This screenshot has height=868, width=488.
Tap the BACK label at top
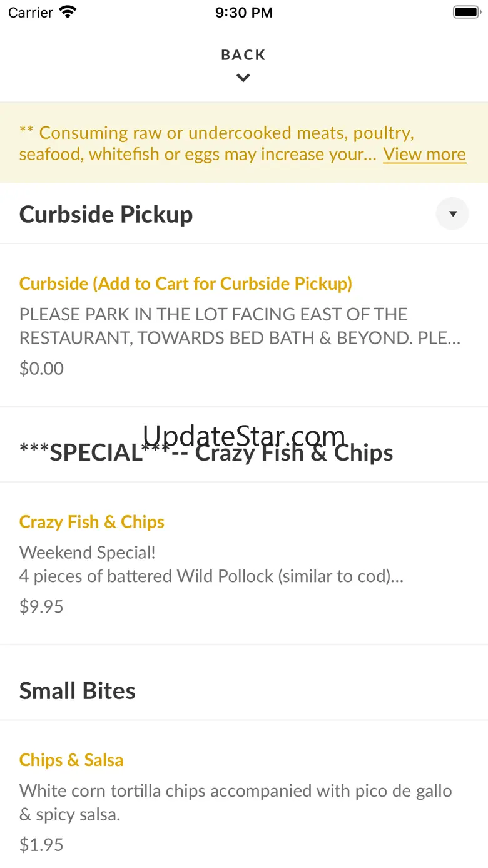(243, 55)
